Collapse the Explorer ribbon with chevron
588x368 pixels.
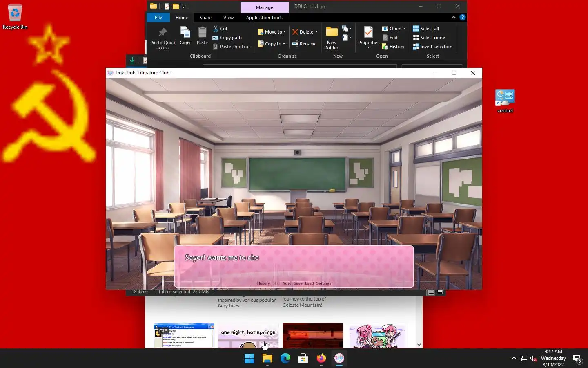(453, 17)
